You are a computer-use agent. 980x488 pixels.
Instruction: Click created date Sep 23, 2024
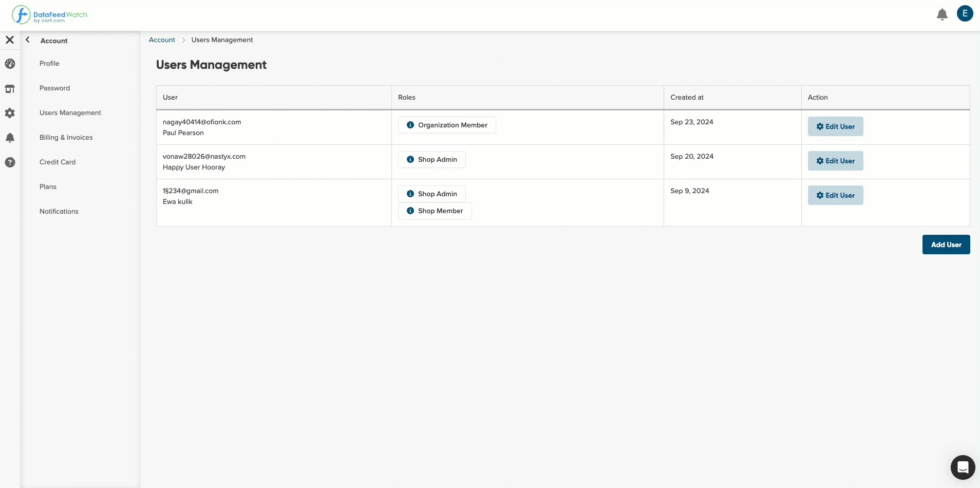(692, 122)
